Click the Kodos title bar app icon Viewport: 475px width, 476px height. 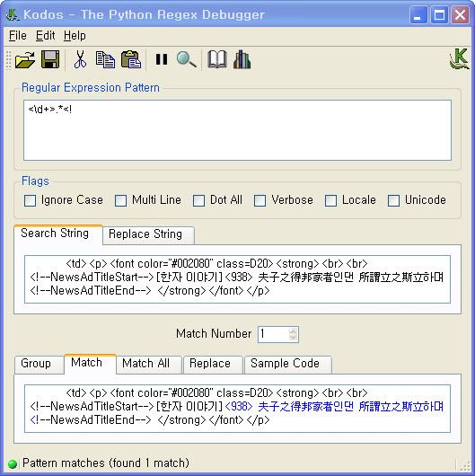[13, 14]
